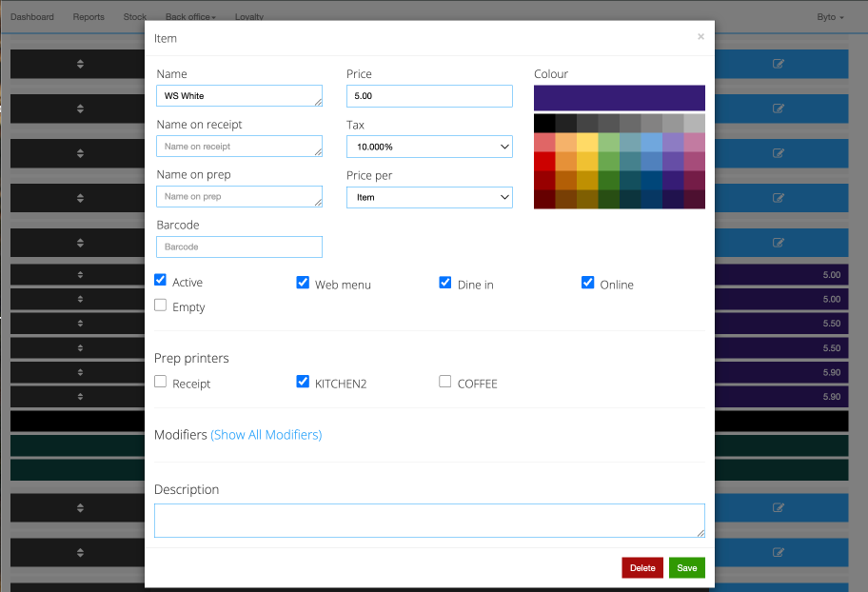Pick the black swatch in colour palette
Screen dimensions: 868x592
[544, 124]
